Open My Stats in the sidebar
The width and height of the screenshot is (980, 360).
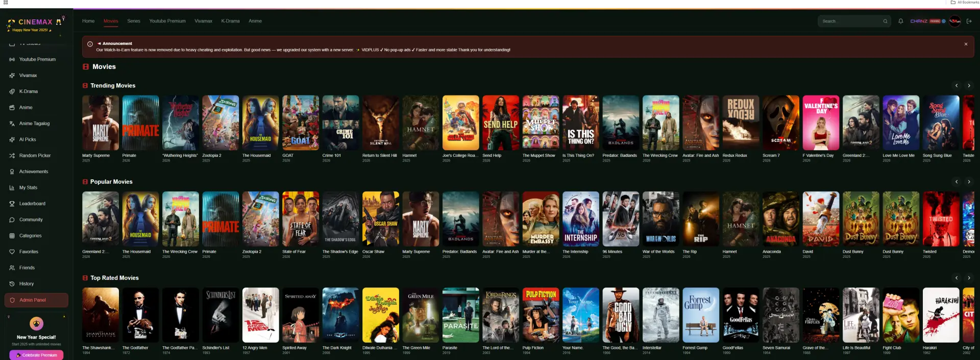click(37, 188)
